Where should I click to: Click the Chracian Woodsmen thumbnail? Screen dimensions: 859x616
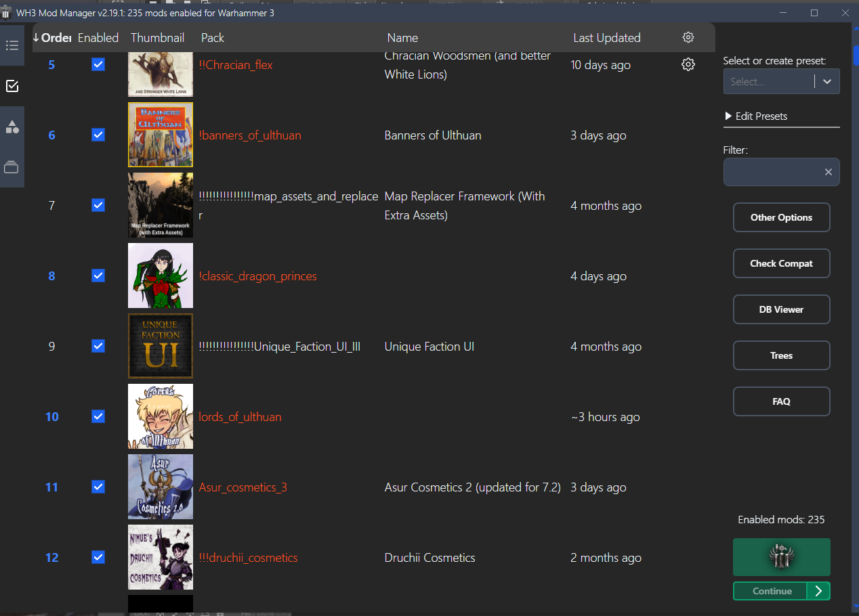161,74
